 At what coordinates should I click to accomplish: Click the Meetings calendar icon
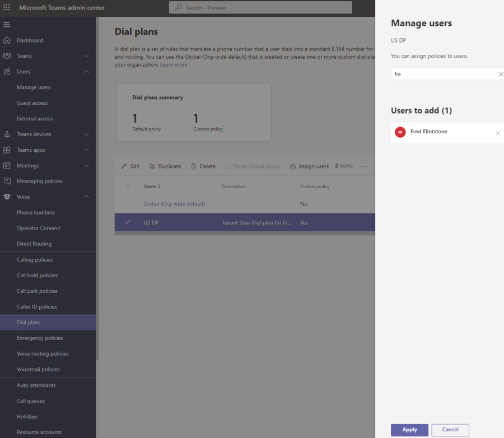[7, 166]
